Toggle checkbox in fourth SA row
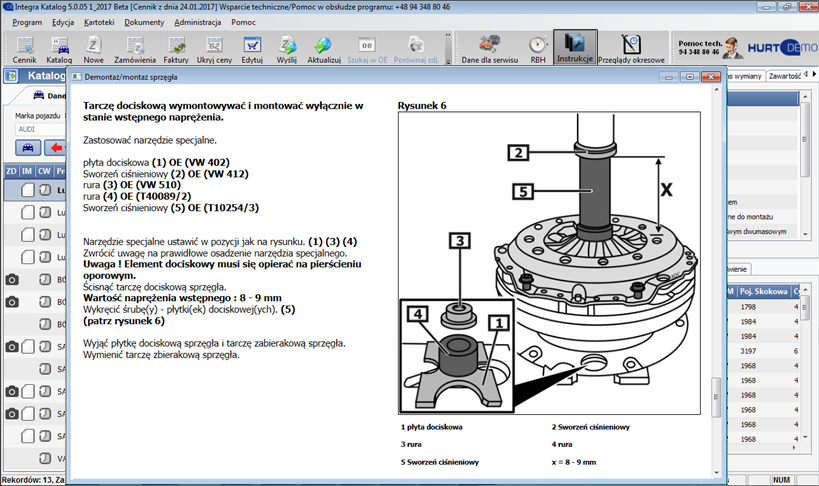The image size is (819, 486). click(x=28, y=414)
